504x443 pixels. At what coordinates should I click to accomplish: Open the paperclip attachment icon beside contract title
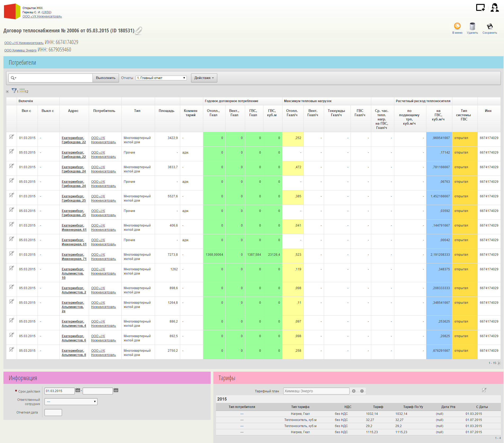pos(139,31)
